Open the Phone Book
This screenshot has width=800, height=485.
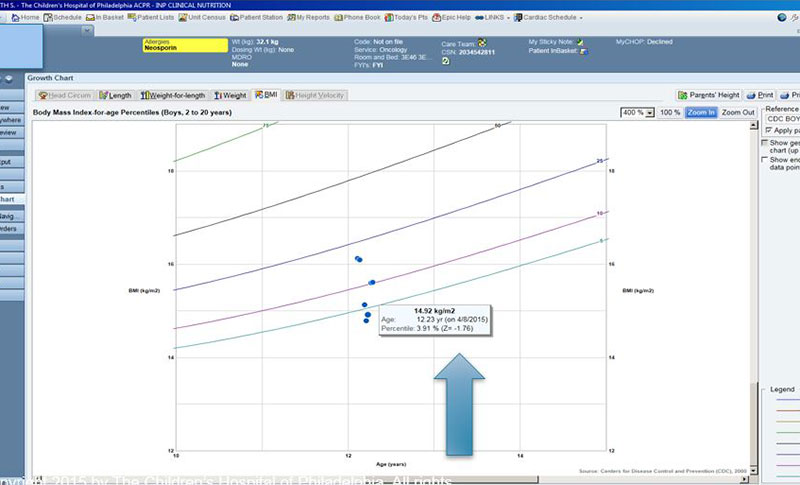(357, 17)
